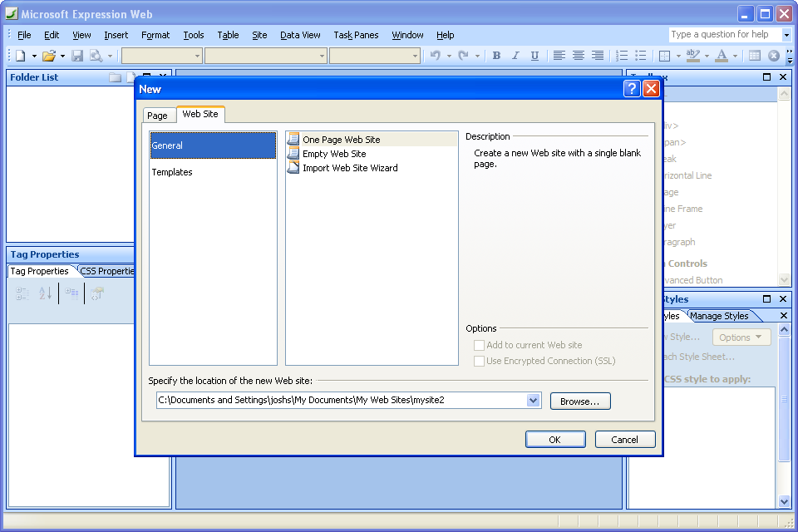Open the Insert menu
The height and width of the screenshot is (532, 798).
[x=116, y=35]
